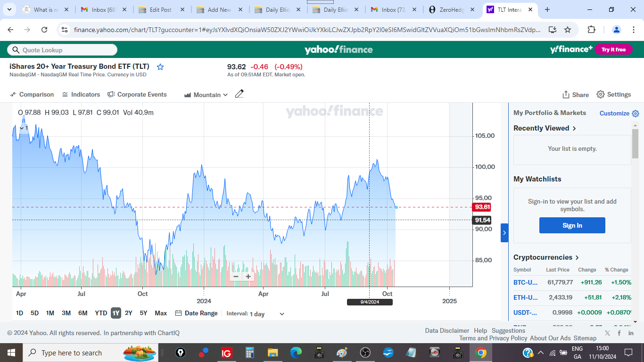Click Customize portfolio gear icon
This screenshot has height=362, width=644.
point(635,114)
